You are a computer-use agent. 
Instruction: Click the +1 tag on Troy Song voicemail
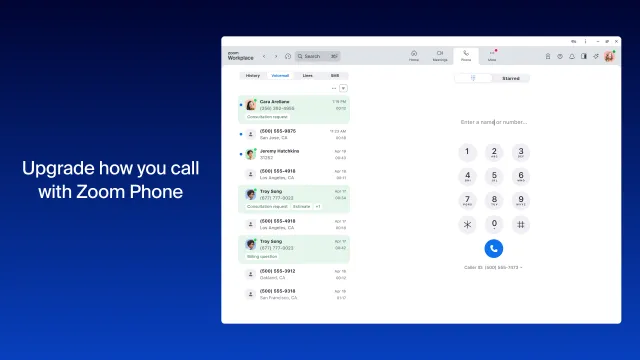point(318,207)
